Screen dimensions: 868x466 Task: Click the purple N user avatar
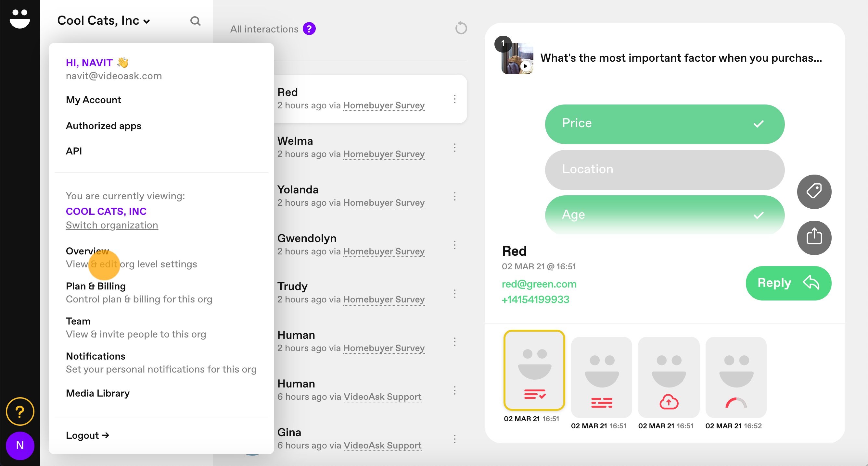tap(20, 446)
